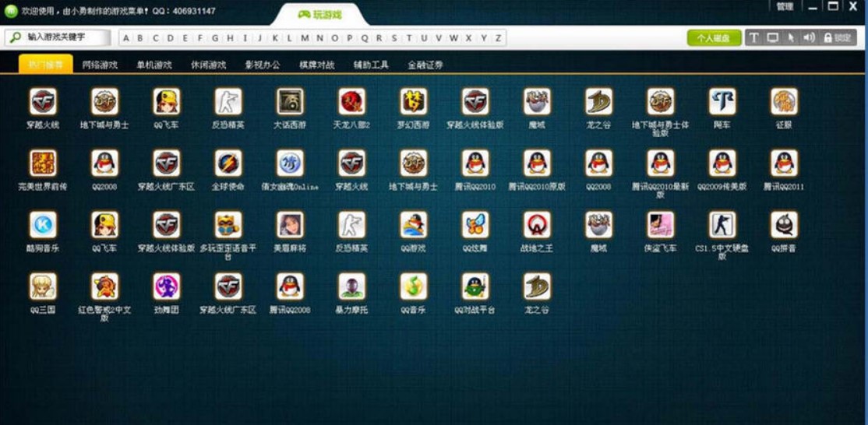Switch to the 网络游戏 tab
Image resolution: width=868 pixels, height=425 pixels.
[x=101, y=65]
